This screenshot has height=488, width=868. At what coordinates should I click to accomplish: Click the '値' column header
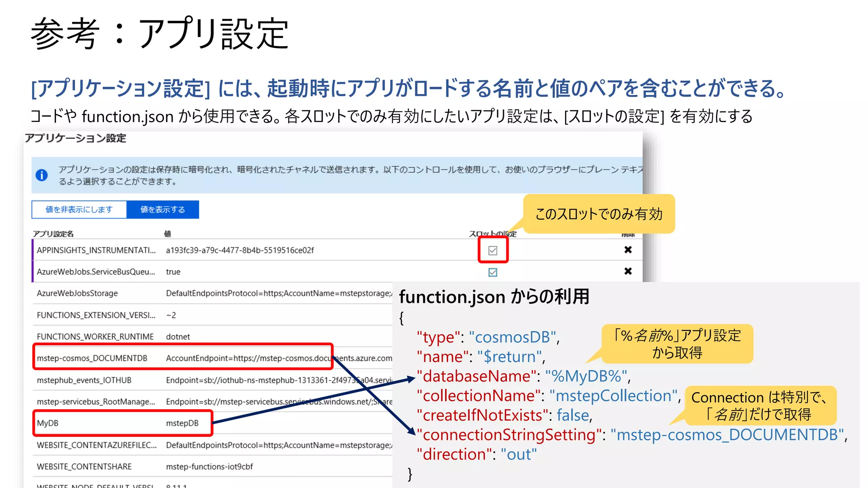coord(167,234)
